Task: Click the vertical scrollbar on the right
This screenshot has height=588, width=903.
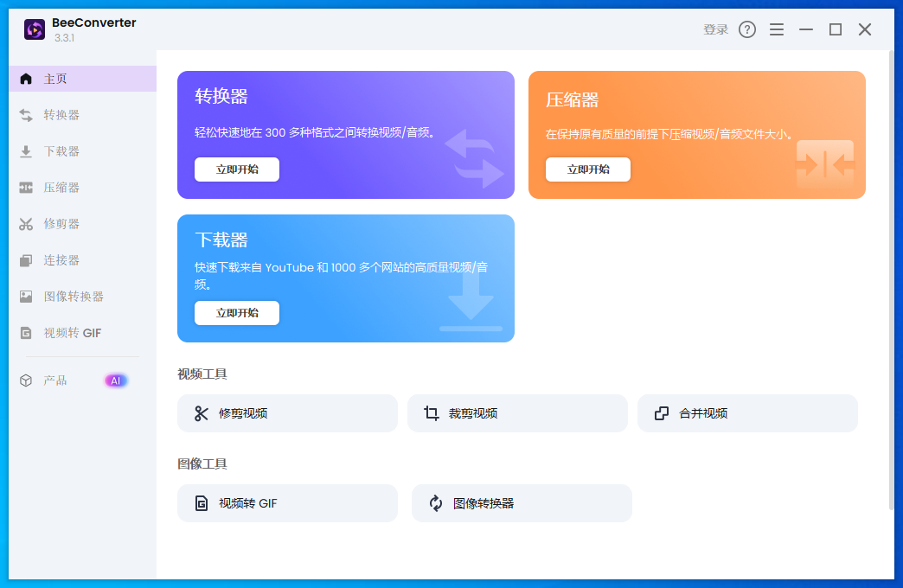Action: [x=892, y=280]
